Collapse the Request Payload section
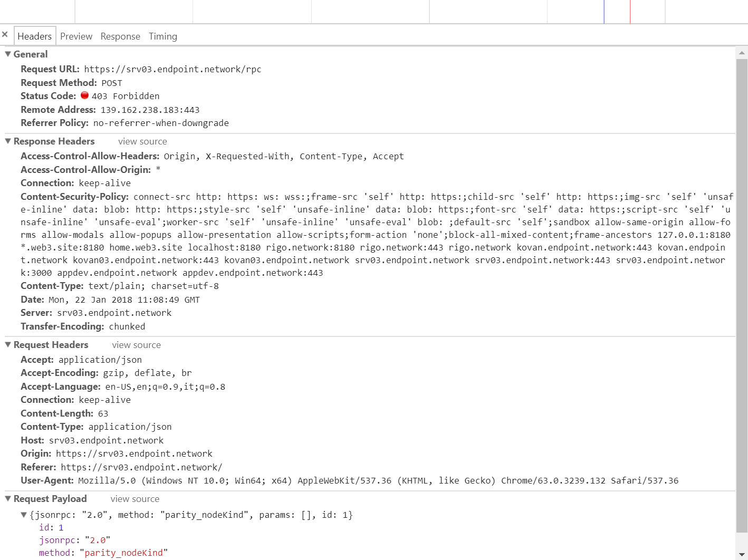 coord(8,498)
